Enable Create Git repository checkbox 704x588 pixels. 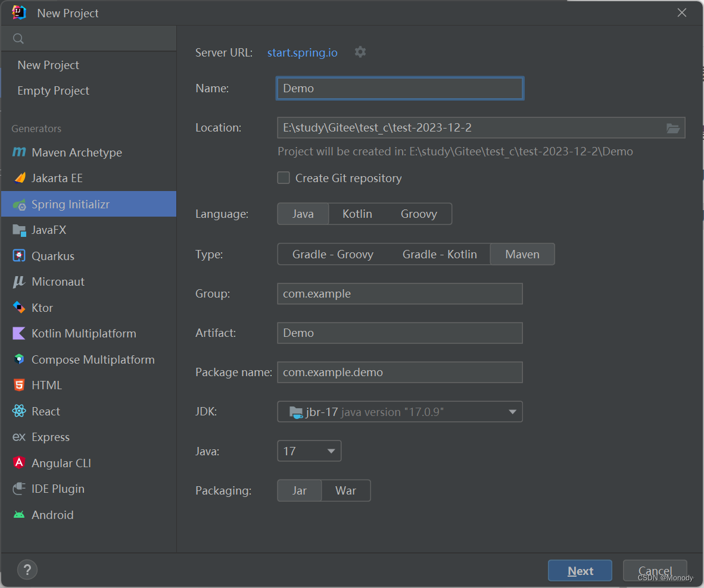point(284,178)
